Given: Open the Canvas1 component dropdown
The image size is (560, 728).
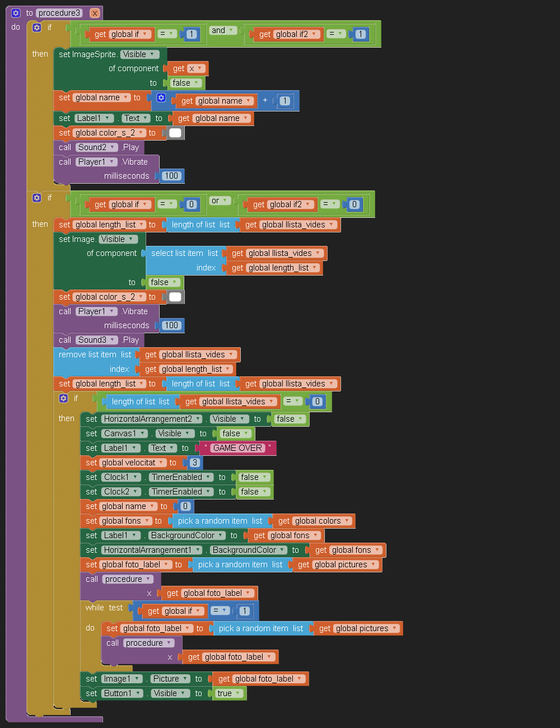Looking at the screenshot, I should tap(125, 433).
